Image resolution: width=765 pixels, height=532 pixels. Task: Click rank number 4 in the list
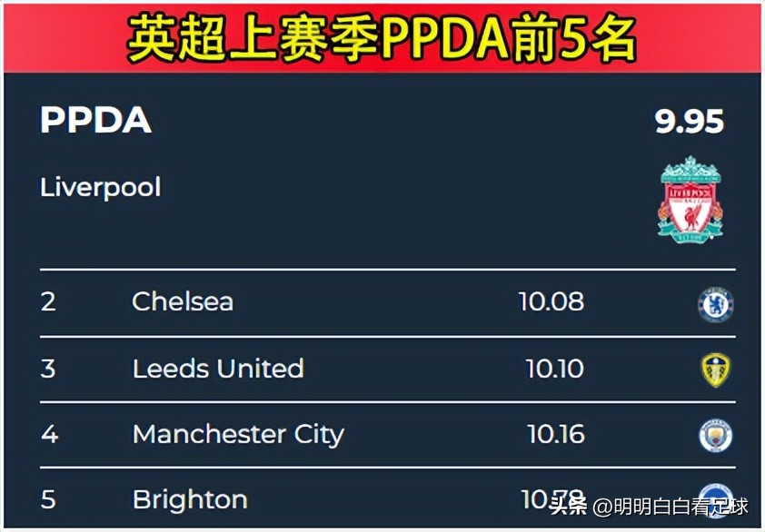pyautogui.click(x=49, y=434)
